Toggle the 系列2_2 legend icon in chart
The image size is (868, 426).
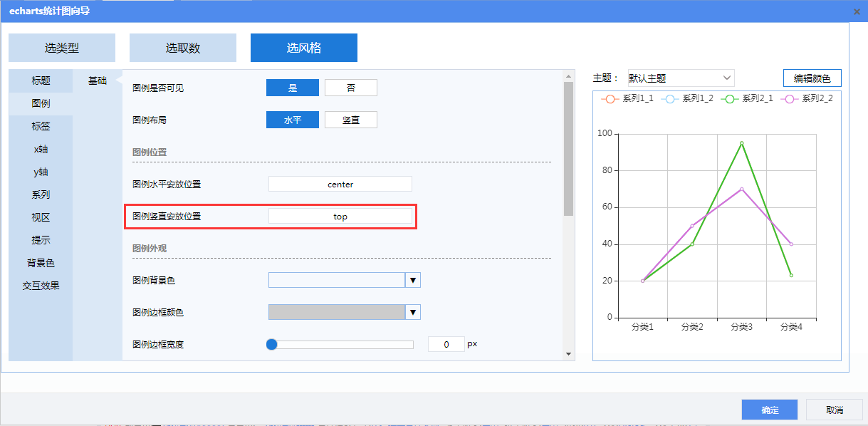pos(788,99)
